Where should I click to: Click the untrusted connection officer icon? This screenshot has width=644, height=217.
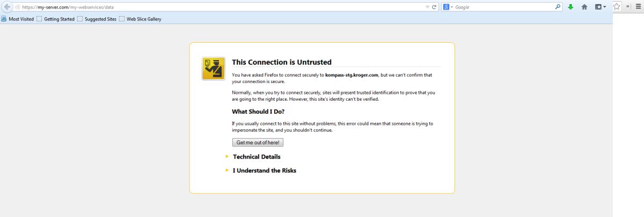pyautogui.click(x=213, y=69)
